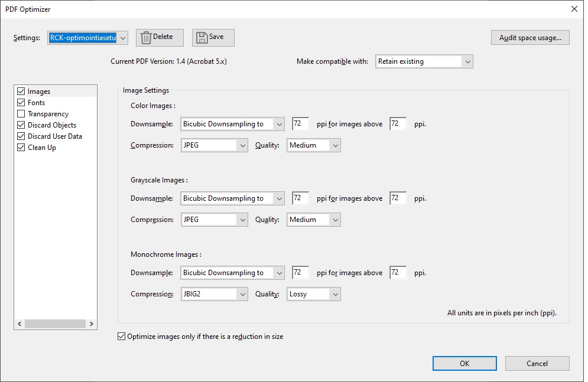
Task: Toggle optimize images only if reduction in size
Action: (121, 336)
